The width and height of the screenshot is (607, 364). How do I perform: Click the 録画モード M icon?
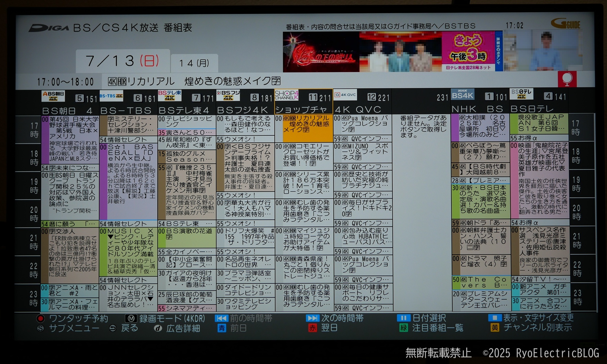pyautogui.click(x=131, y=319)
